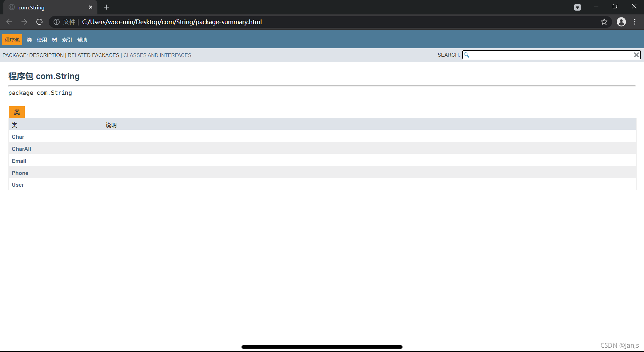Click the back navigation arrow

[9, 22]
